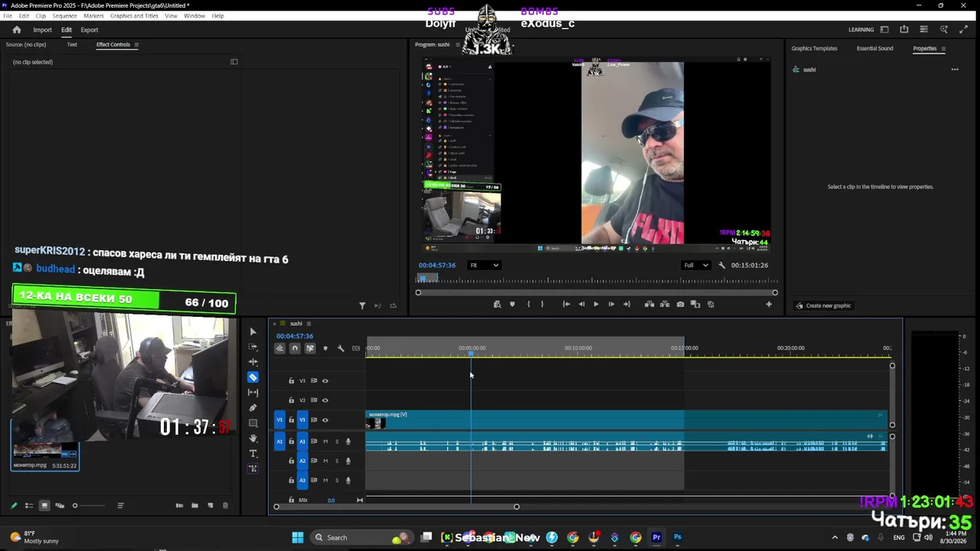Step forward one frame
The image size is (980, 551).
(611, 305)
